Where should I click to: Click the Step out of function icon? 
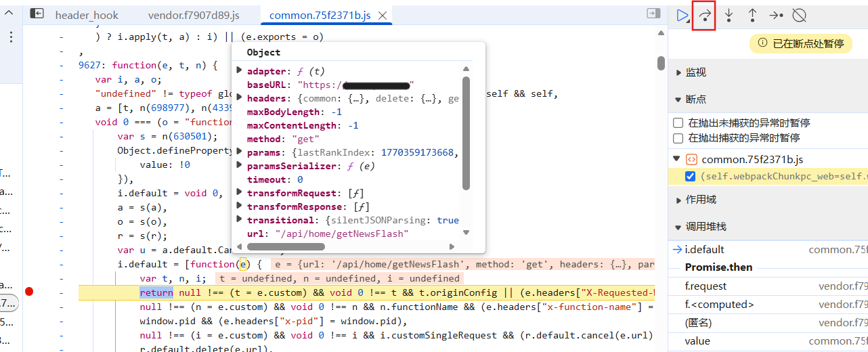752,16
